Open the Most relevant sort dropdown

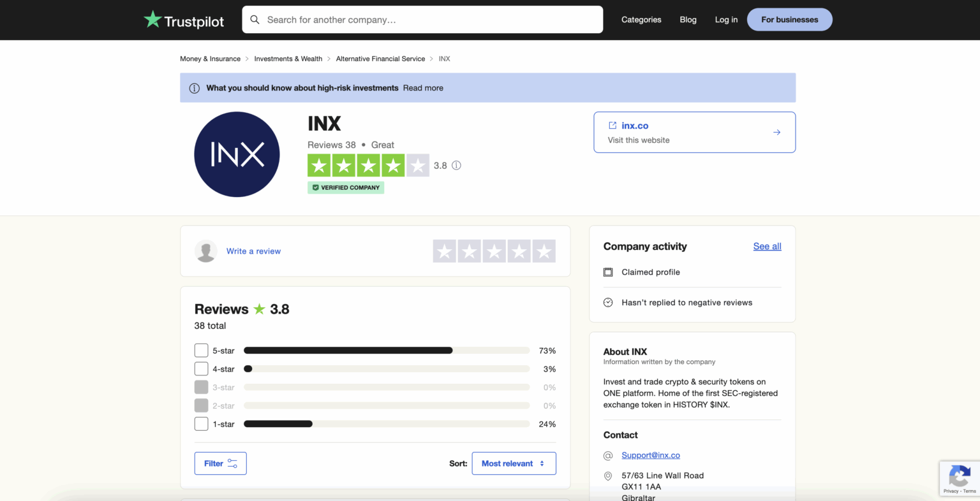click(514, 463)
